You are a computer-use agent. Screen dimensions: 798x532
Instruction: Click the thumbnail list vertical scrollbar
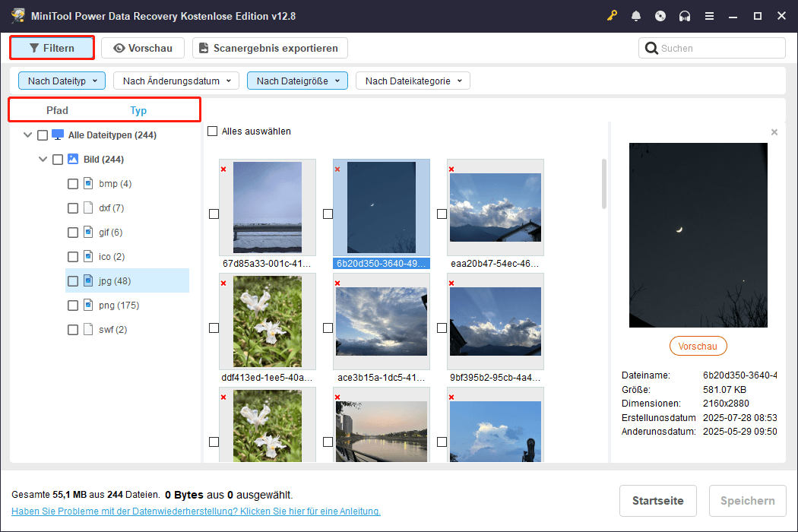604,182
